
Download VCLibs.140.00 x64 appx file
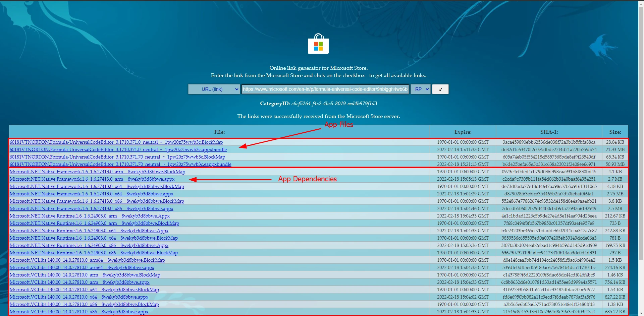(x=79, y=297)
